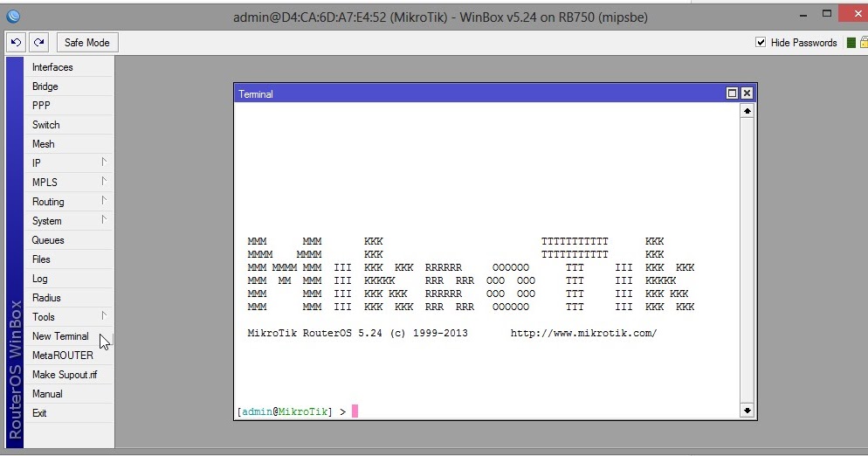This screenshot has width=868, height=456.
Task: Open the Interfaces menu
Action: 69,67
